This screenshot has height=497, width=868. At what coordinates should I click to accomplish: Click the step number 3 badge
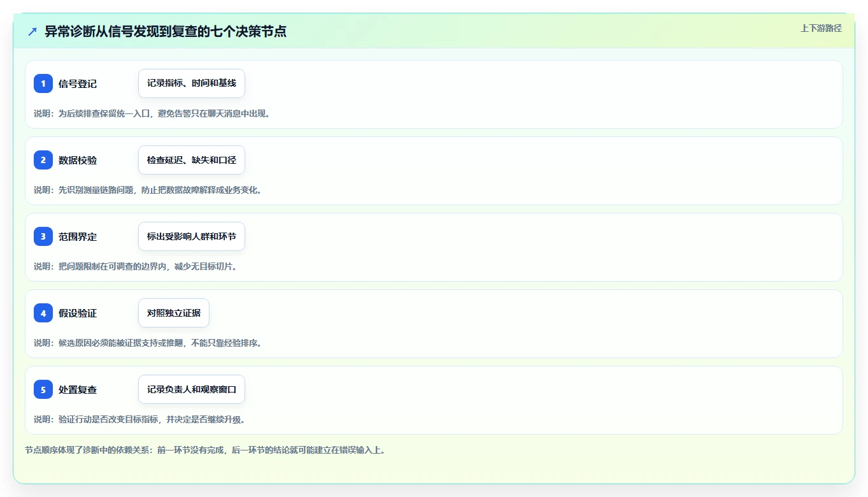pyautogui.click(x=43, y=236)
